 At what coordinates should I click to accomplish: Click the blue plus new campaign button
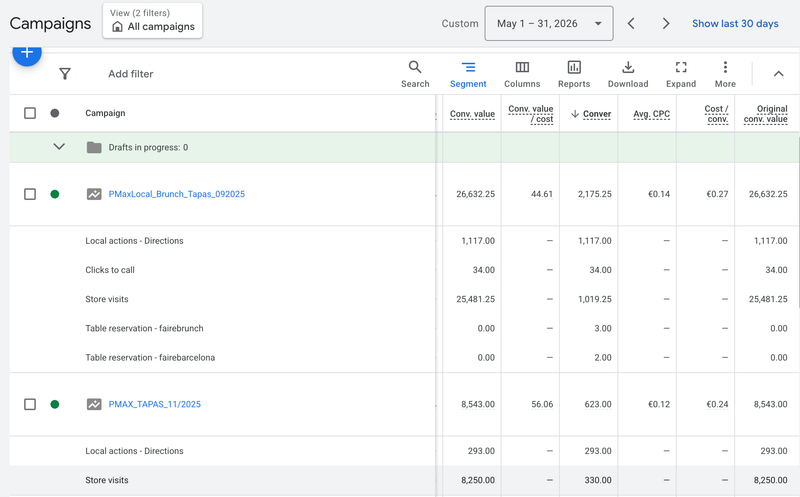coord(27,53)
